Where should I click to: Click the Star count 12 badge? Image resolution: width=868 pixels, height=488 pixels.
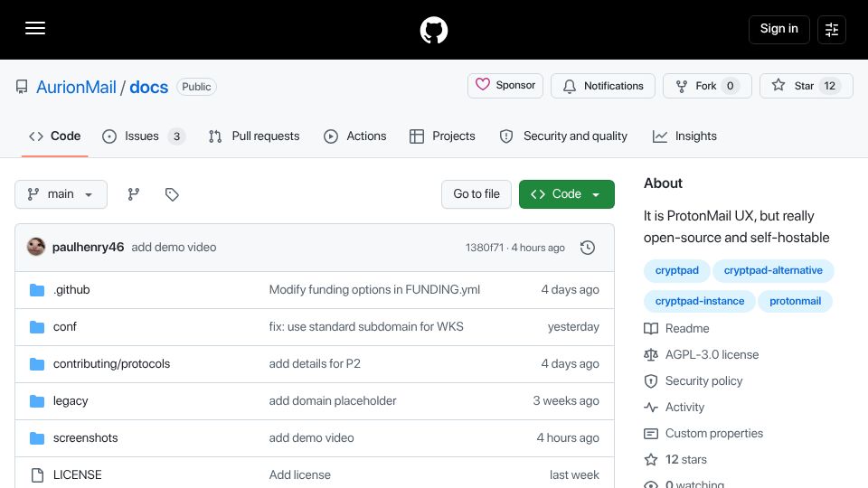coord(829,86)
